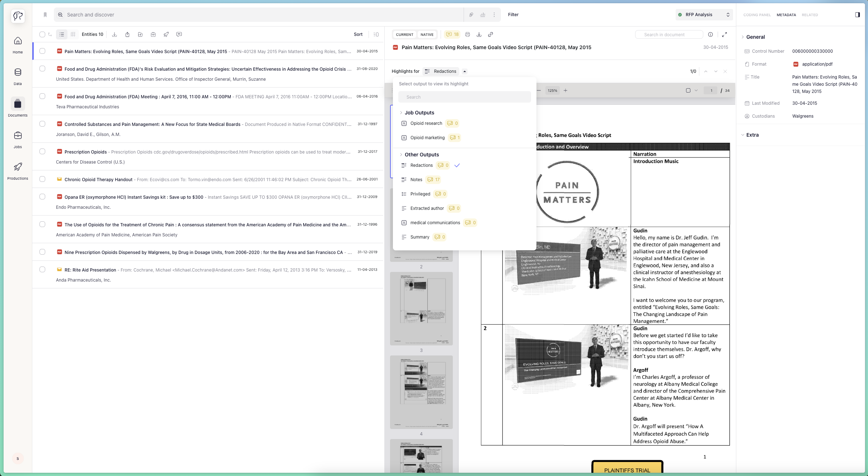
Task: Click the print document icon
Action: tap(467, 34)
